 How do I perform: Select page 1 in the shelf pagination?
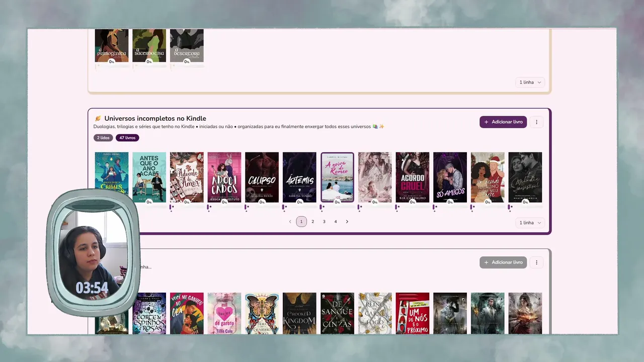point(301,222)
